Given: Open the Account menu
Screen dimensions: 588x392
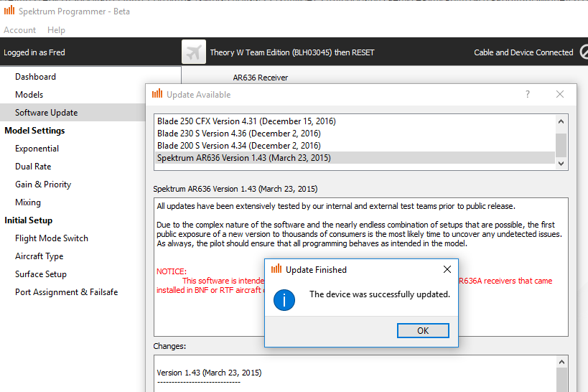Looking at the screenshot, I should (19, 30).
